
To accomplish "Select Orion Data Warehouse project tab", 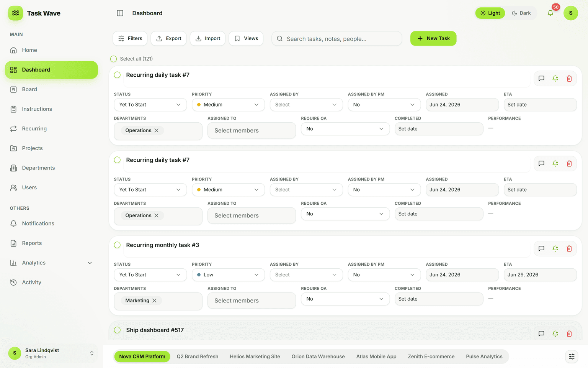I will tap(318, 356).
